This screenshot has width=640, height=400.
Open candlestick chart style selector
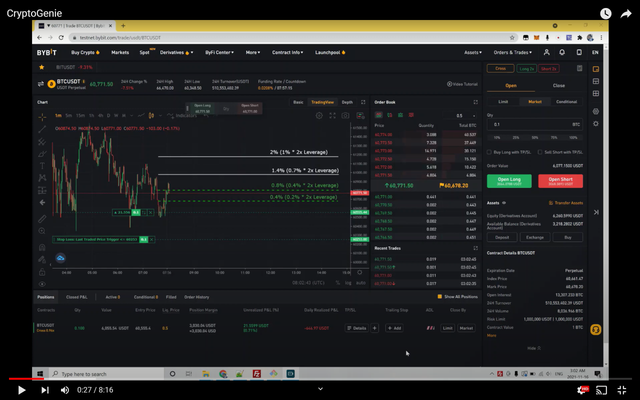[x=151, y=116]
